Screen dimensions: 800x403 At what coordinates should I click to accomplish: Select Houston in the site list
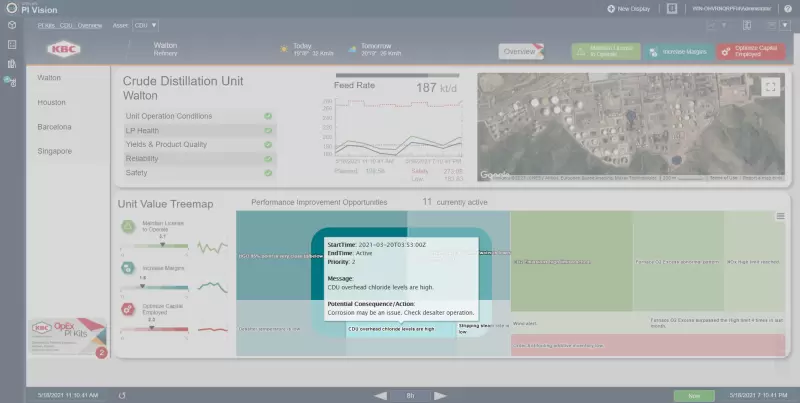coord(52,103)
